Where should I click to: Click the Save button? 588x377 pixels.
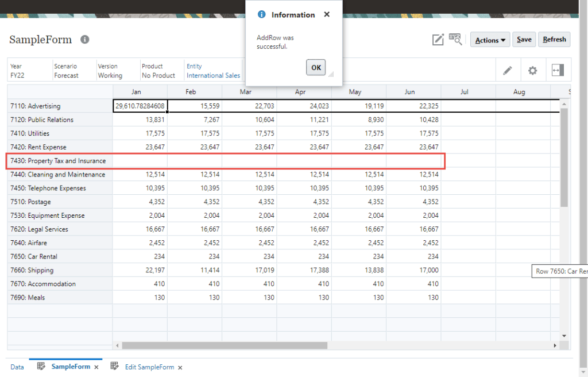524,40
